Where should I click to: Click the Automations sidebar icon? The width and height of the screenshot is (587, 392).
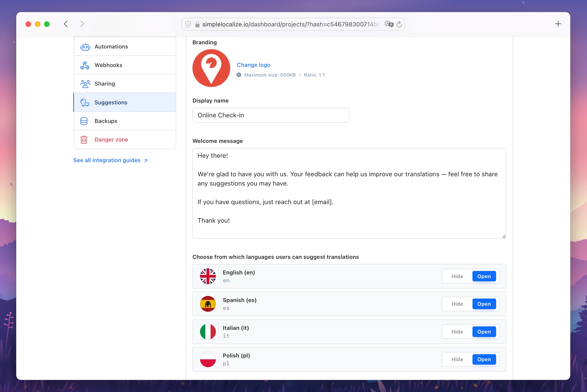click(x=85, y=46)
